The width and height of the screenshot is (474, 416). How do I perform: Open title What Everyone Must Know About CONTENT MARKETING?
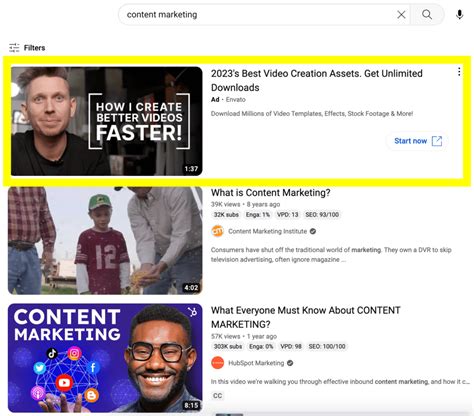[x=306, y=317]
